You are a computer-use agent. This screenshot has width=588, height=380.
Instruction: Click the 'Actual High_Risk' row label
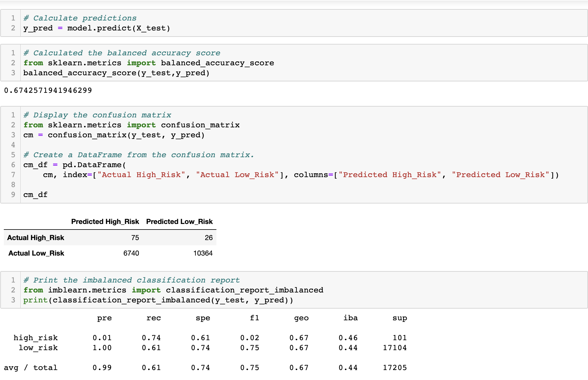point(35,238)
